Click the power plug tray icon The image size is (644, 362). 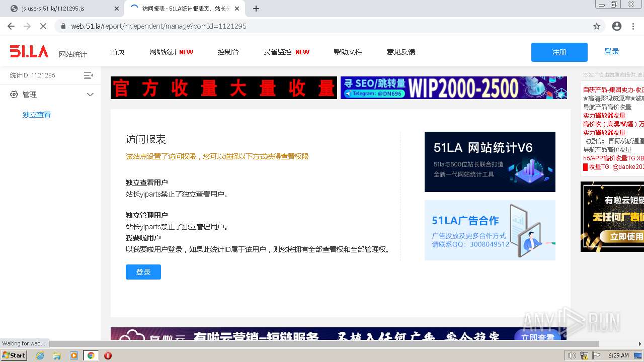584,355
